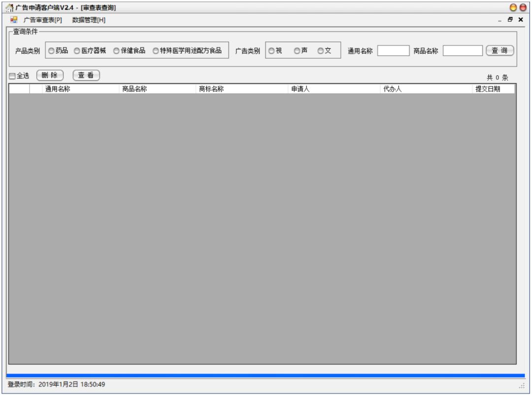Click the 登录时间 status bar text
Screen dimensions: 532x395
[x=56, y=385]
